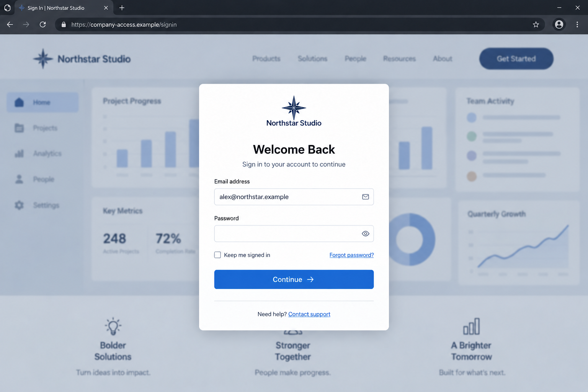
Task: Open the browser three-dot menu
Action: coord(577,24)
